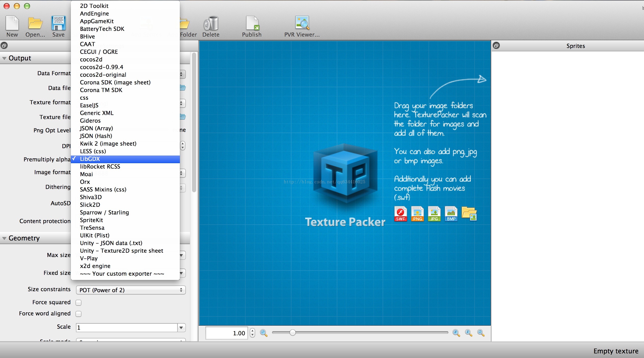
Task: Open the Size constraints dropdown
Action: pyautogui.click(x=131, y=290)
